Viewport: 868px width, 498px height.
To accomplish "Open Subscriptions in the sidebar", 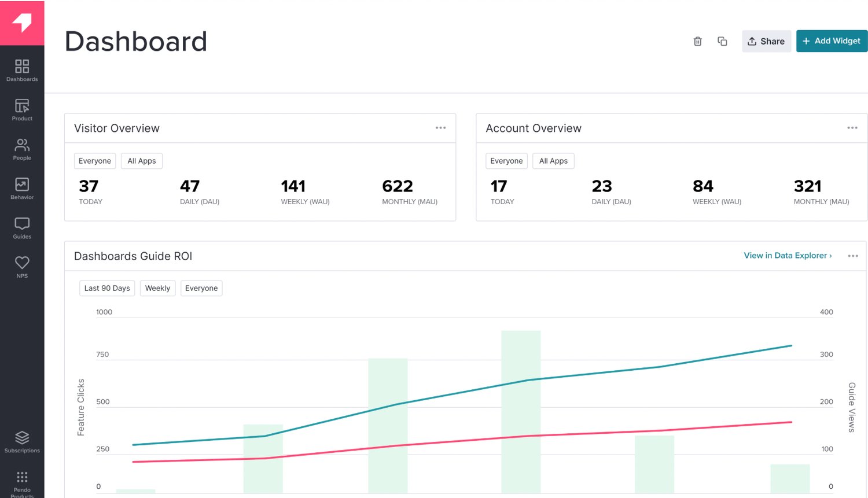I will [22, 442].
